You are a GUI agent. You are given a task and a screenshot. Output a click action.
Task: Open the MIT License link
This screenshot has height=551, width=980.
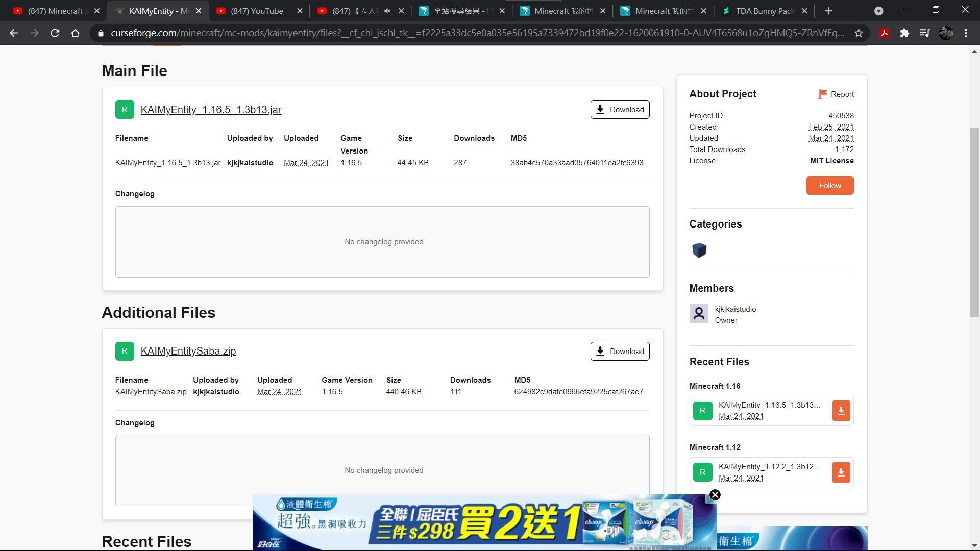click(x=831, y=161)
